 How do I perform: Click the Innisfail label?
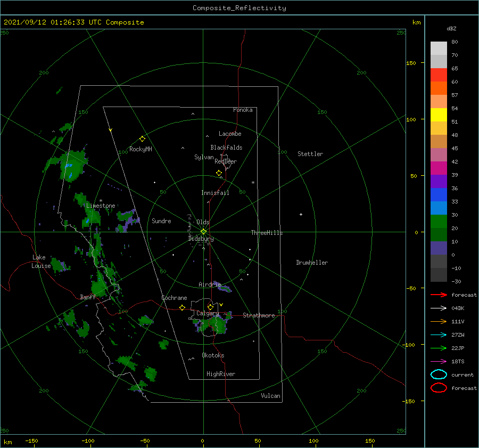point(215,193)
